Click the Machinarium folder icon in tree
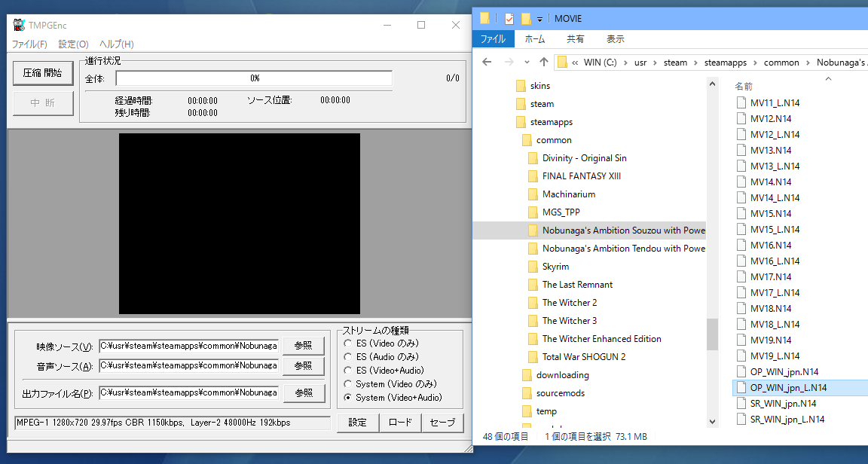The width and height of the screenshot is (868, 464). click(533, 194)
